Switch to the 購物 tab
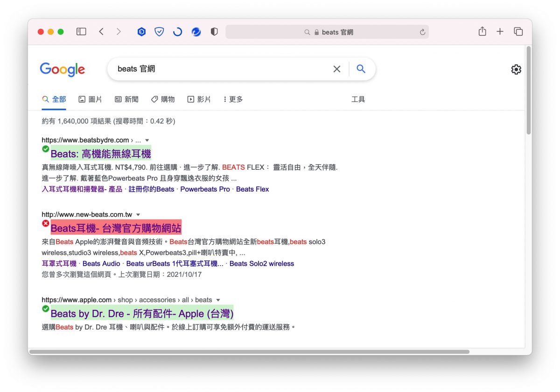This screenshot has width=560, height=392. [x=163, y=99]
